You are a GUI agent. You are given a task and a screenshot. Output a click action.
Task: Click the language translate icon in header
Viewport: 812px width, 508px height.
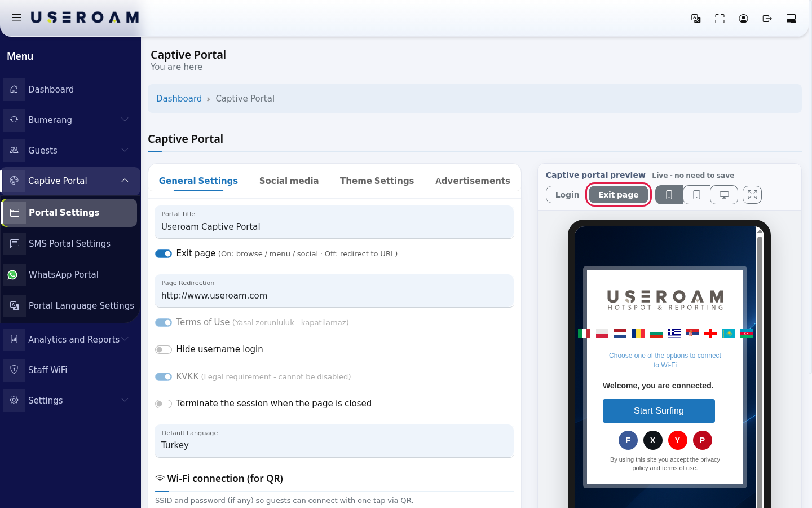(696, 19)
